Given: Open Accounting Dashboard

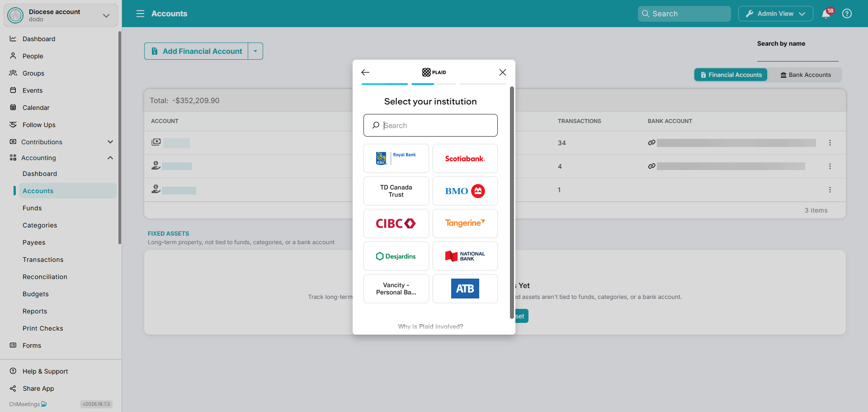Looking at the screenshot, I should pos(40,174).
